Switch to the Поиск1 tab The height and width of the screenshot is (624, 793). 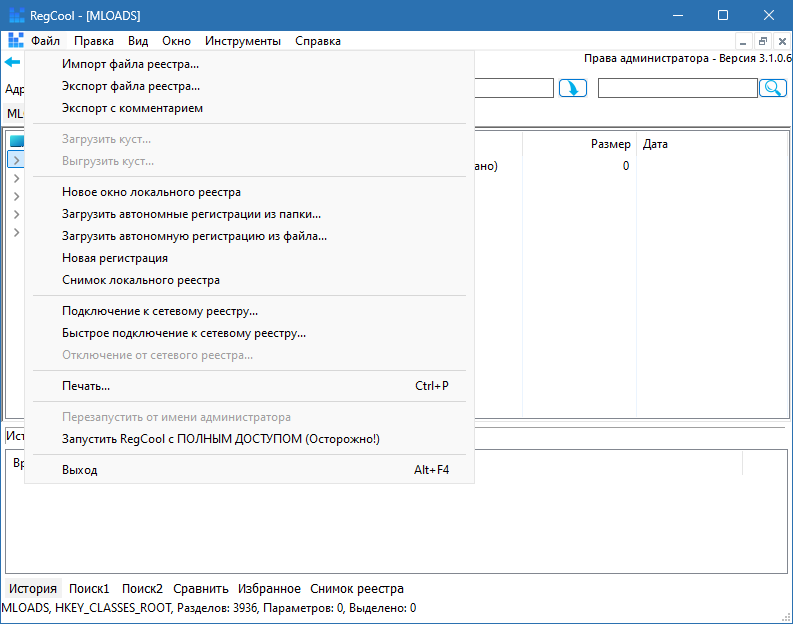point(89,589)
